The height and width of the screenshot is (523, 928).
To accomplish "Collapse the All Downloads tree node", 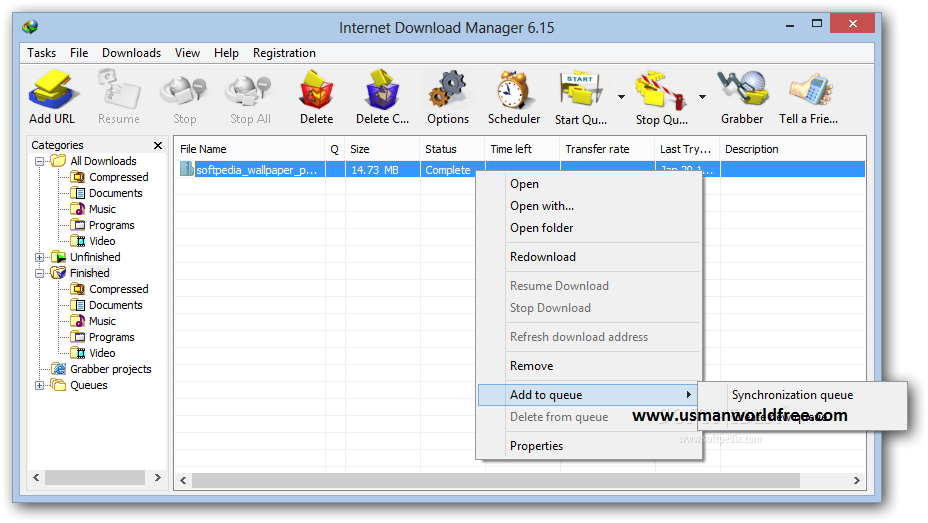I will pos(39,161).
